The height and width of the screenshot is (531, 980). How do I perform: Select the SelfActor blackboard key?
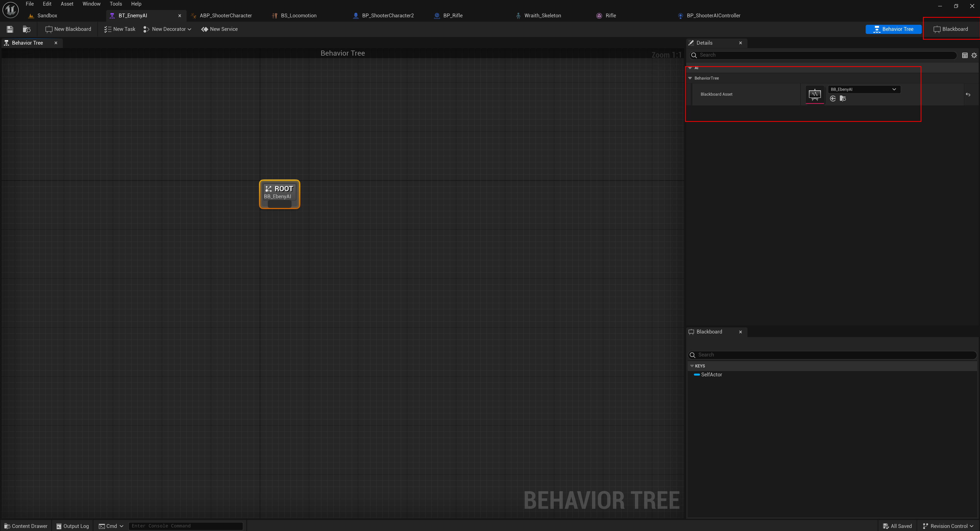tap(711, 375)
